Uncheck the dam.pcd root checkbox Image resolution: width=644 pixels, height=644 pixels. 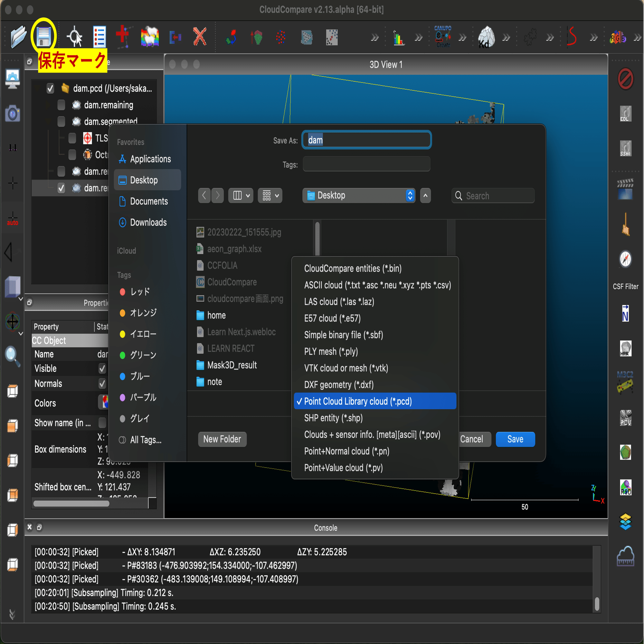pyautogui.click(x=50, y=89)
